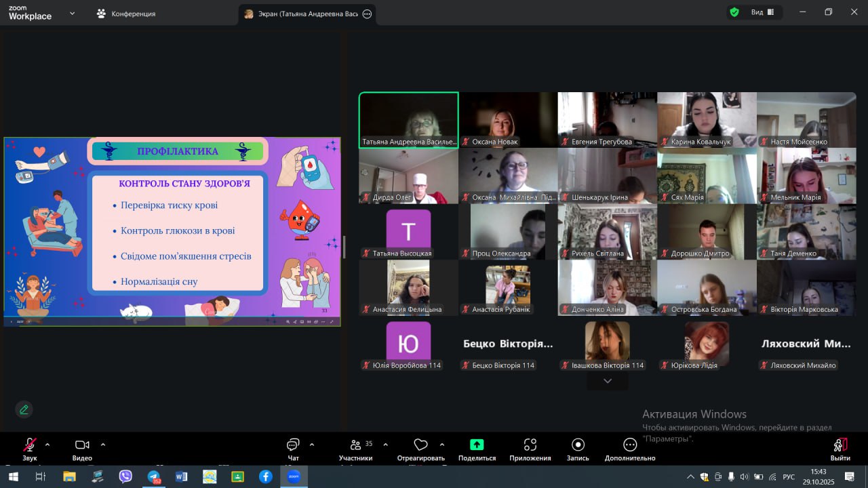This screenshot has width=868, height=488.
Task: Open the Участники participants list
Action: tap(355, 449)
